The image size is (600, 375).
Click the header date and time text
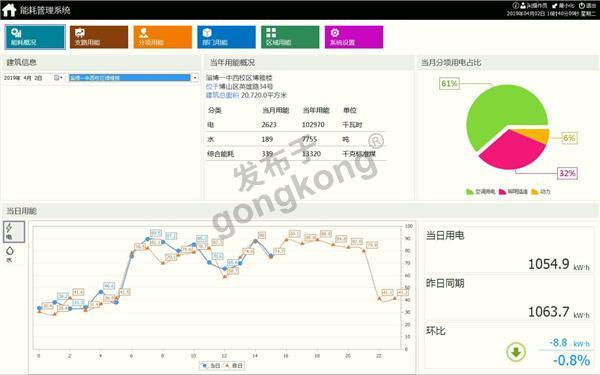click(551, 13)
